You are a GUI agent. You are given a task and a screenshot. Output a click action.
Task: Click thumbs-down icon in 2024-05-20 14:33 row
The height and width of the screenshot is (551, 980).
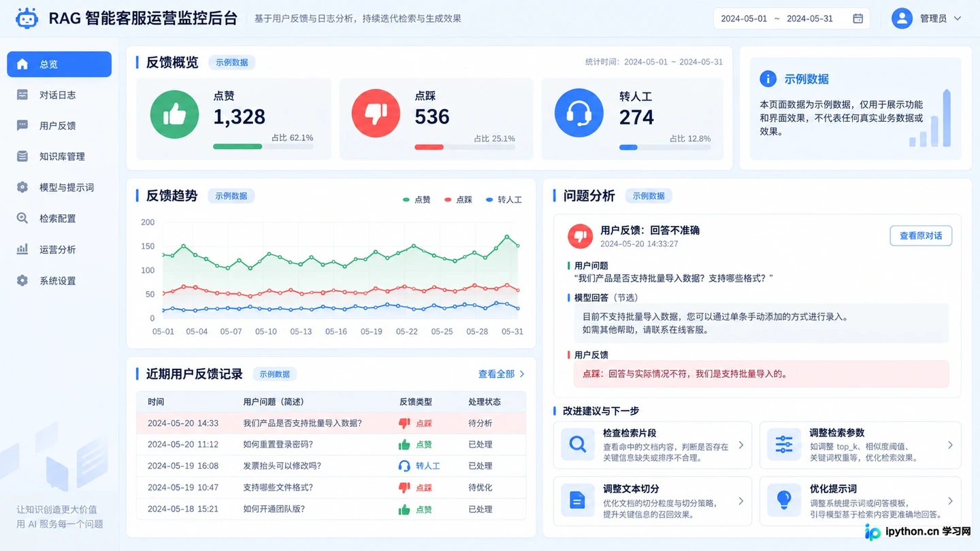(x=404, y=423)
